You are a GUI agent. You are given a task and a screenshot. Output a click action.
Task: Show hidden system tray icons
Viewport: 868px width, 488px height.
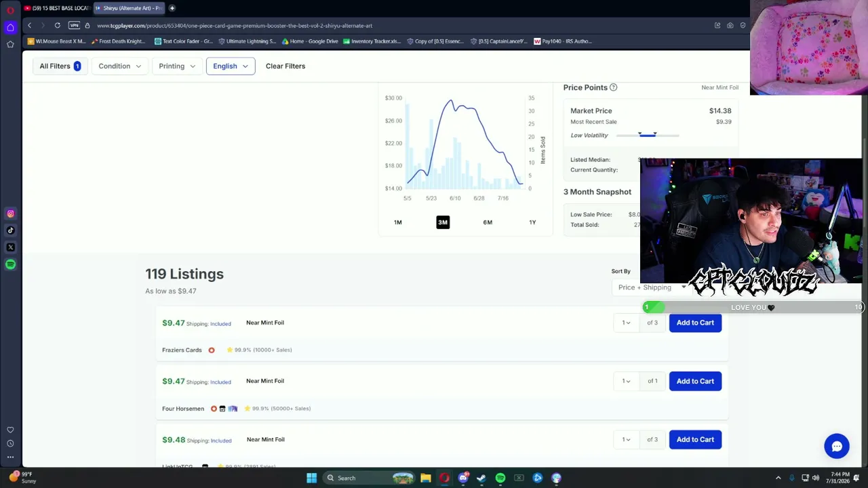click(x=778, y=478)
